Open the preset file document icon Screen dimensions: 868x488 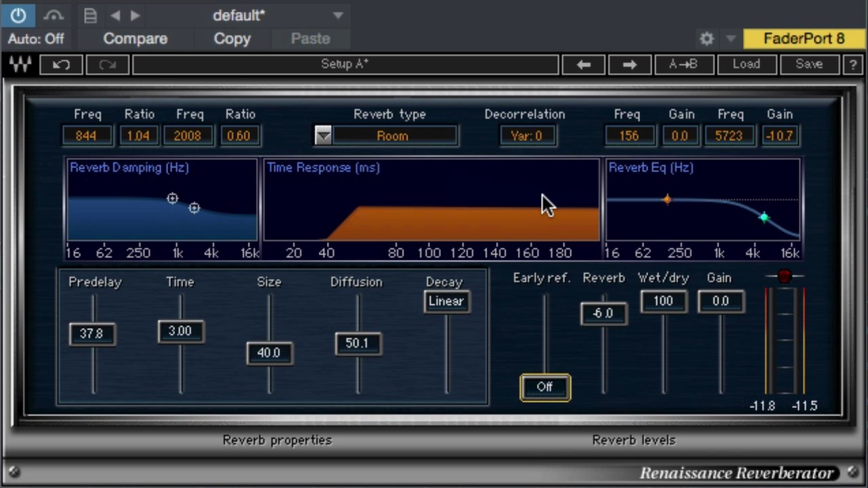point(90,16)
